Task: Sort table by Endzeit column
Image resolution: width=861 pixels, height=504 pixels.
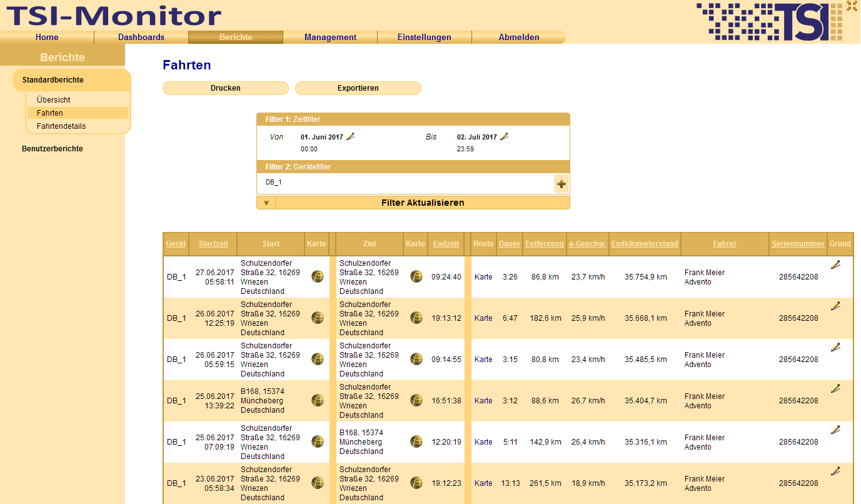Action: 446,244
